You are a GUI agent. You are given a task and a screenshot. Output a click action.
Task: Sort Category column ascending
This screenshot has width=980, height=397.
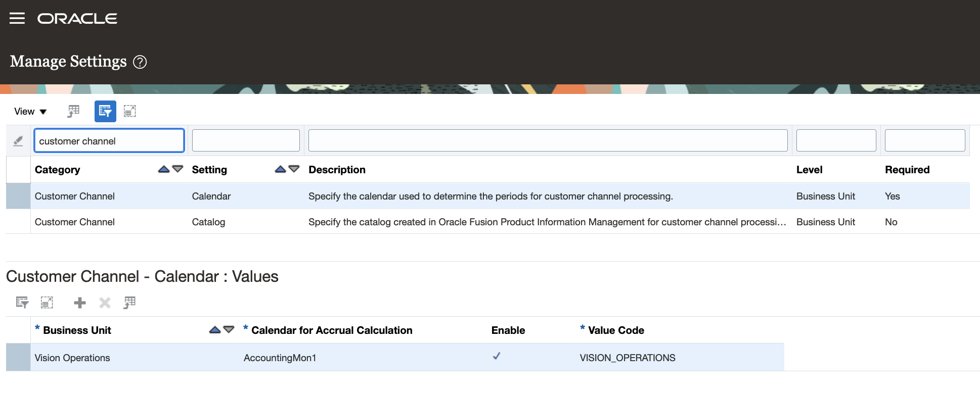click(163, 169)
